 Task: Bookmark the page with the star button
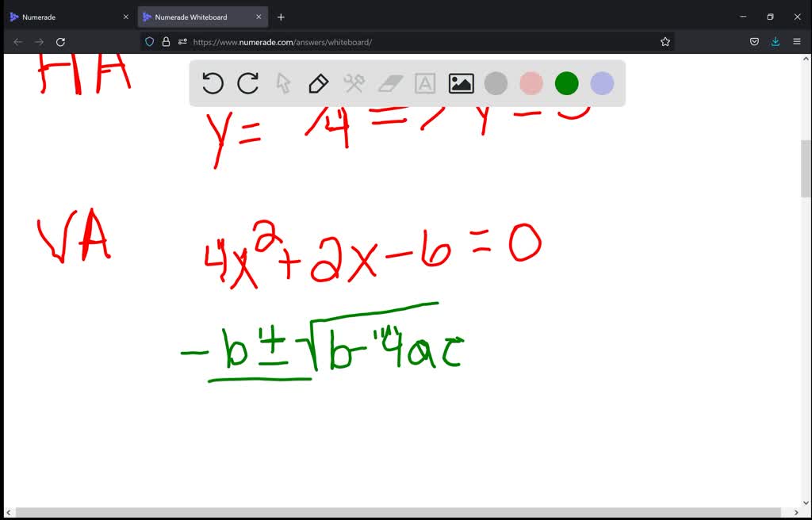coord(665,41)
